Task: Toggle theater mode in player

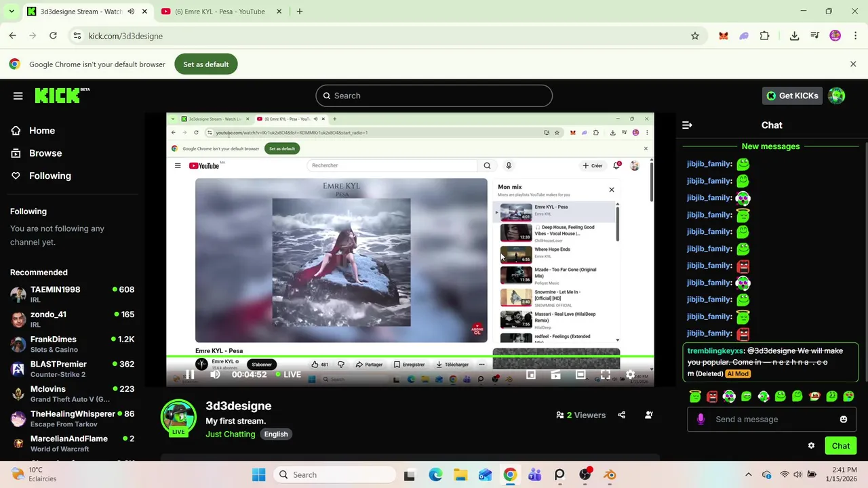Action: [x=580, y=374]
